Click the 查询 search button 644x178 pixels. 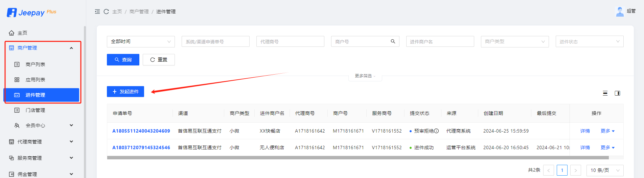pyautogui.click(x=123, y=60)
